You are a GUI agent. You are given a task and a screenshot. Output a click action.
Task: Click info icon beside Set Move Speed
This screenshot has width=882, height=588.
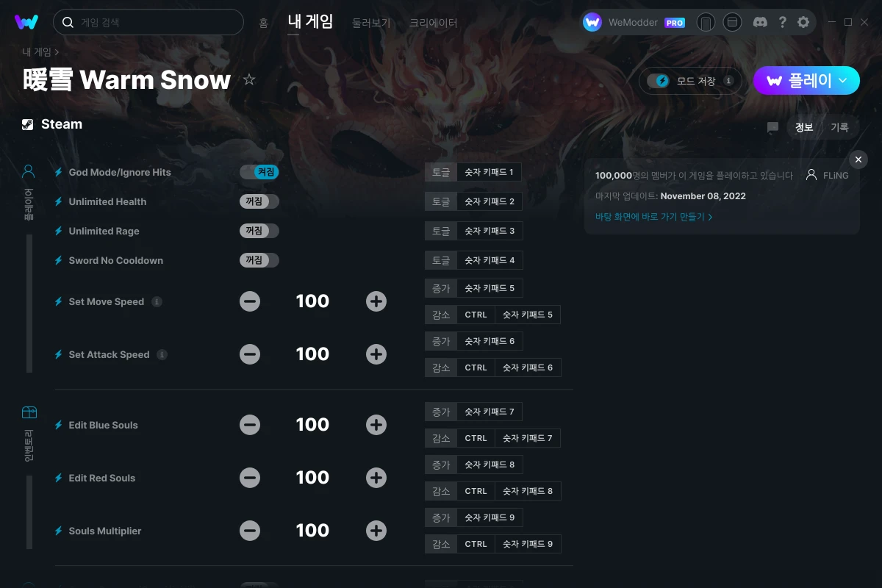click(x=157, y=301)
